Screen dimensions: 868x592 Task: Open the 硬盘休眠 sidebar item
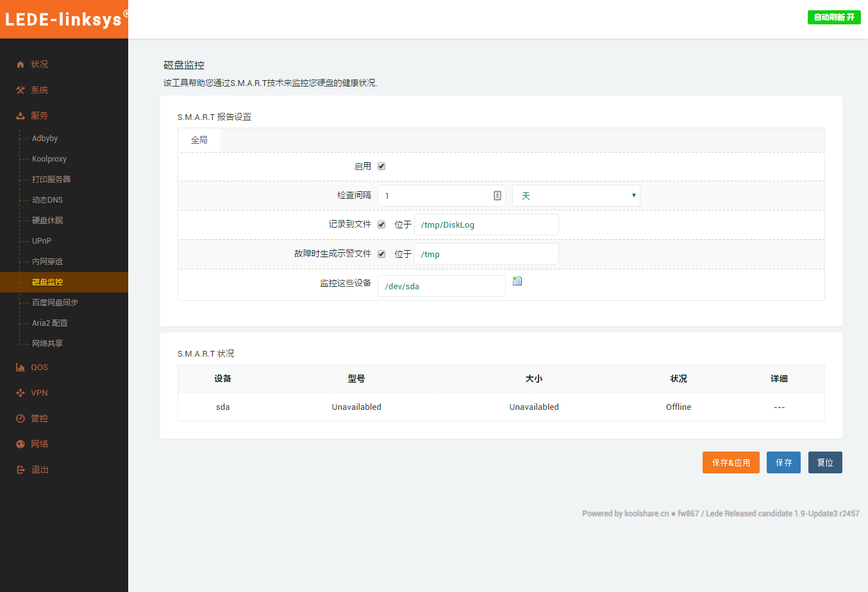[47, 221]
